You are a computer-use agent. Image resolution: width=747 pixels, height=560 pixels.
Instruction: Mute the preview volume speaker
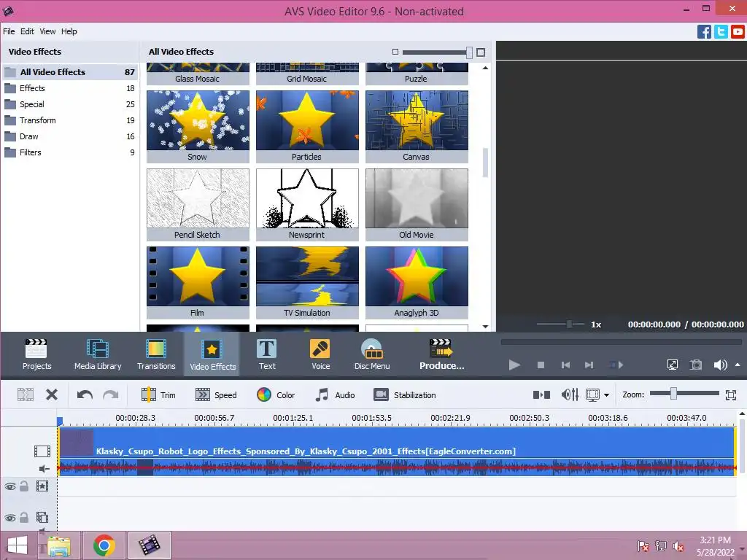720,365
